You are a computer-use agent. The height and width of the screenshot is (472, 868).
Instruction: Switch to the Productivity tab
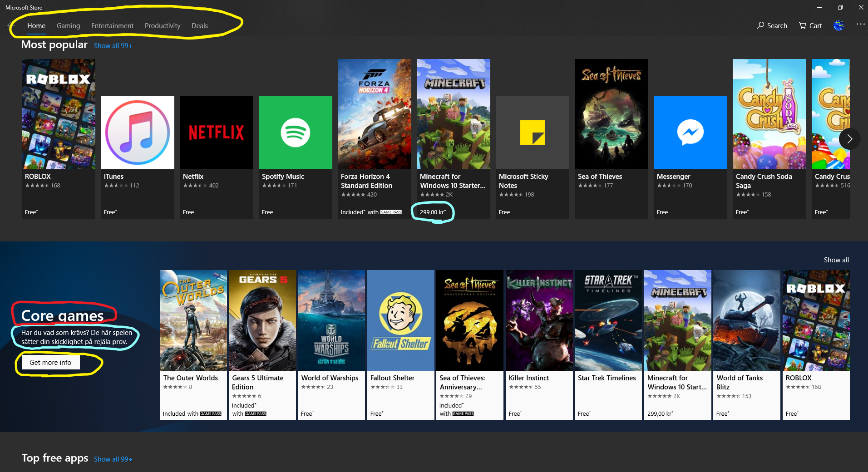click(x=163, y=26)
